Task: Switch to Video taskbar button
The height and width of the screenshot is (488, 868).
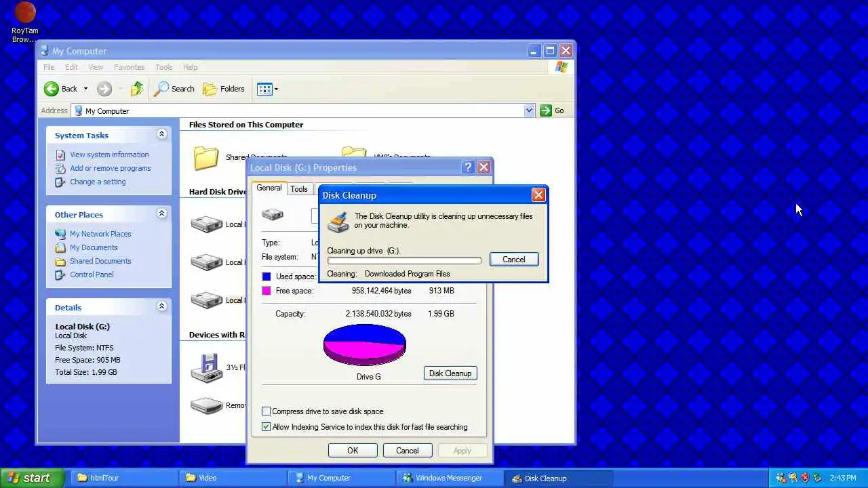Action: pos(232,478)
